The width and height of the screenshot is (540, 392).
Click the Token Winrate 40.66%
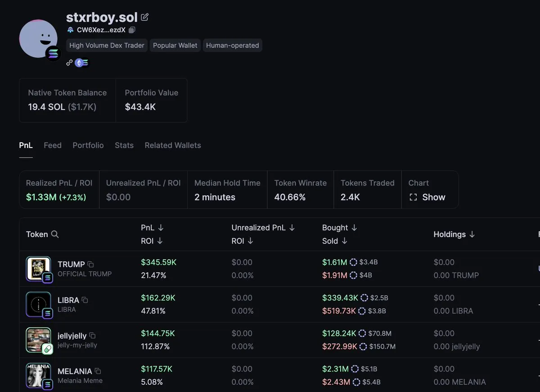coord(290,197)
